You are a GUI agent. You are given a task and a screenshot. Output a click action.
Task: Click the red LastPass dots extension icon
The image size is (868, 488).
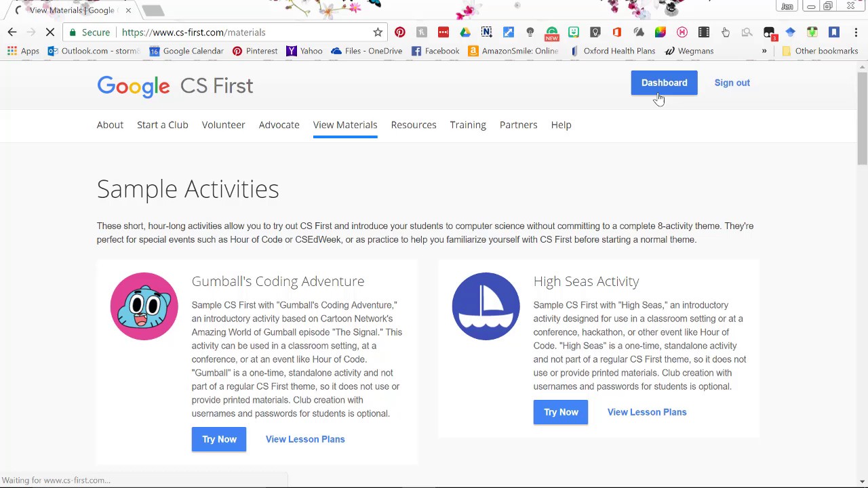tap(443, 33)
